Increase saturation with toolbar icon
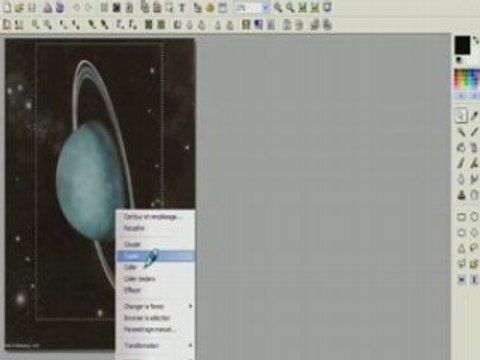The height and width of the screenshot is (360, 480). pos(104,25)
